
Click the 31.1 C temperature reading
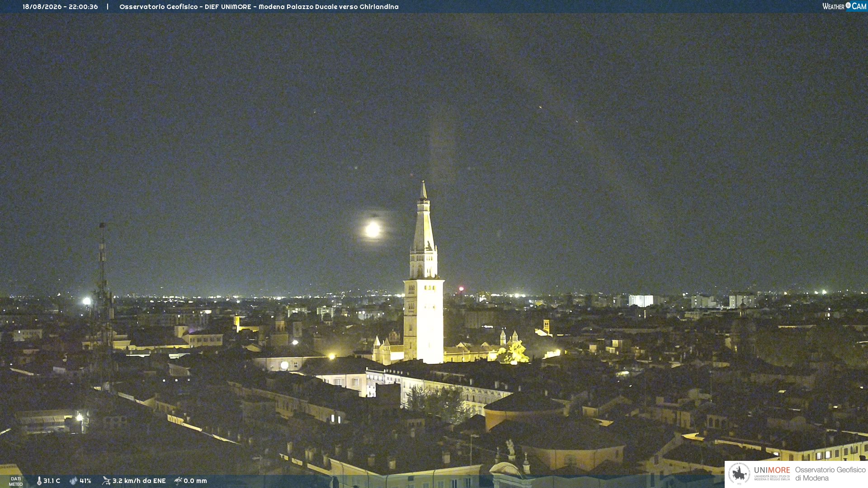click(52, 481)
